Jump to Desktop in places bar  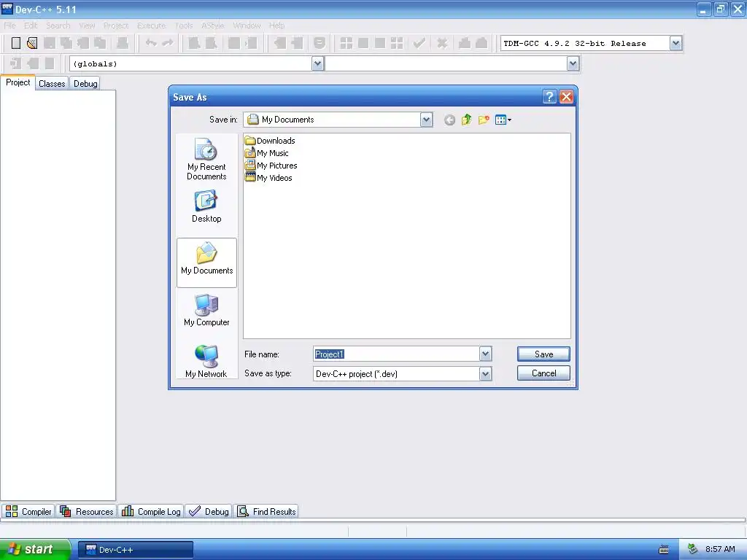point(206,206)
